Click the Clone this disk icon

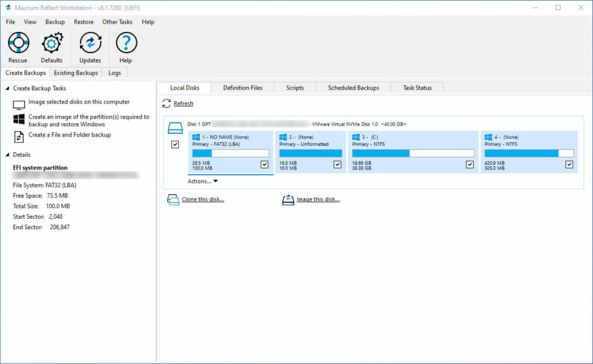click(x=173, y=200)
